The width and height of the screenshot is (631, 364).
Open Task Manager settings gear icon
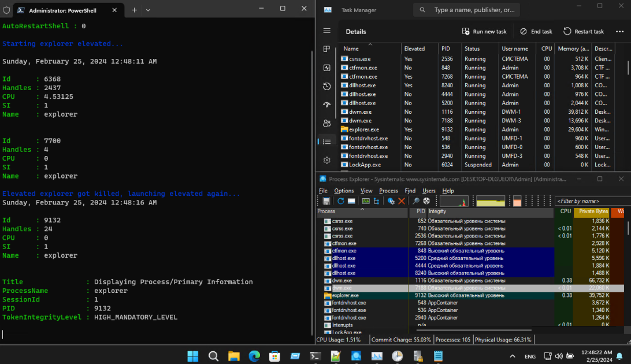327,160
